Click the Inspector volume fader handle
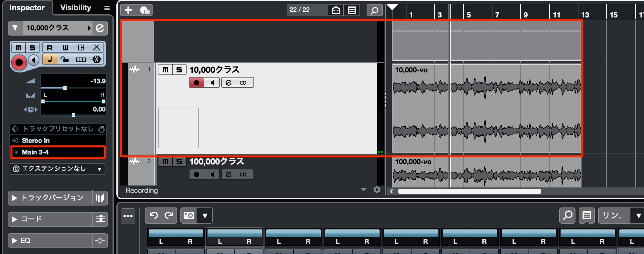Screen dimensions: 644x254 (x=65, y=88)
